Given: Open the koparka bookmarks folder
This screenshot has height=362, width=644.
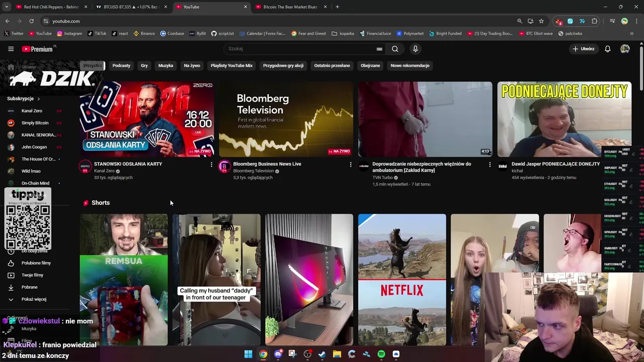Looking at the screenshot, I should [x=343, y=34].
